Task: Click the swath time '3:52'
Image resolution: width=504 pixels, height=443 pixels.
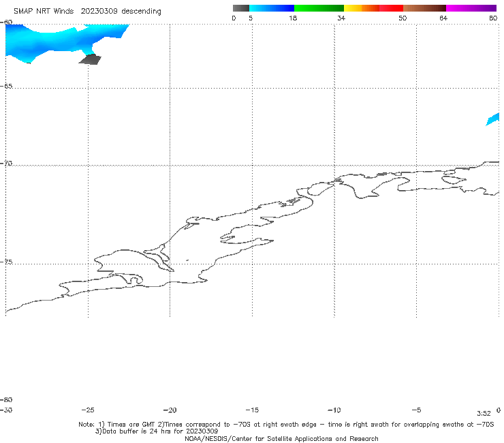Action: (x=484, y=414)
